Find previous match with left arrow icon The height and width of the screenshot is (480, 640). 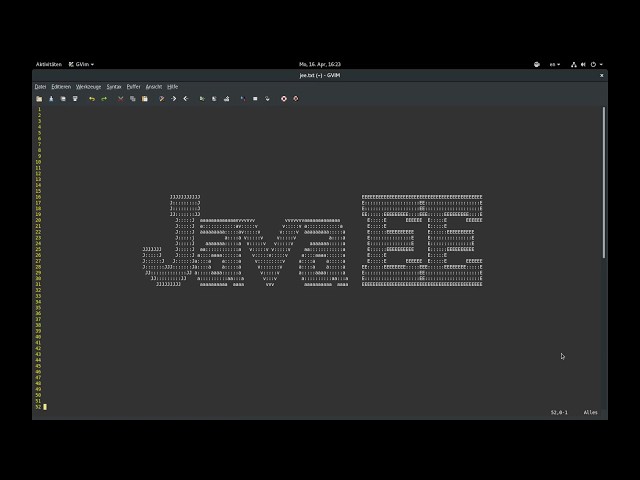coord(186,99)
